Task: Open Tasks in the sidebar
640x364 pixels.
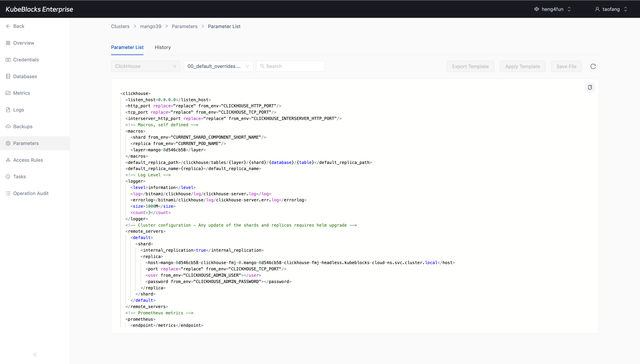Action: pos(35,177)
